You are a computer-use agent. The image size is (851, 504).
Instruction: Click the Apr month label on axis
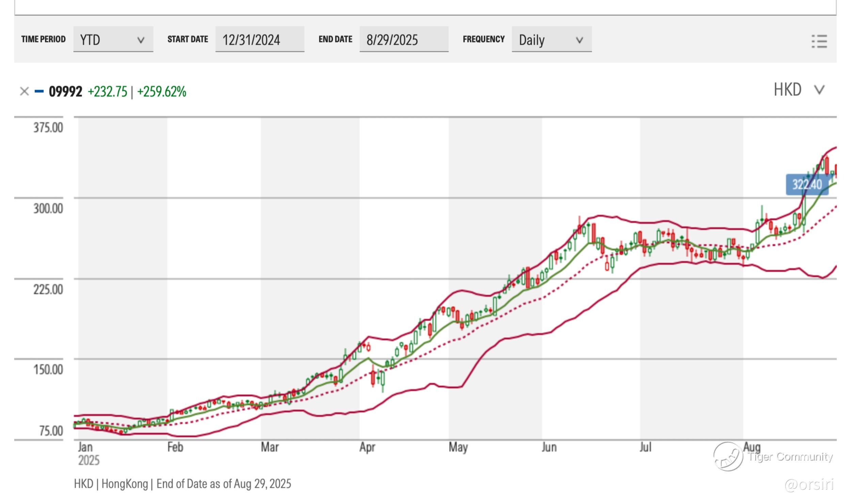[367, 447]
